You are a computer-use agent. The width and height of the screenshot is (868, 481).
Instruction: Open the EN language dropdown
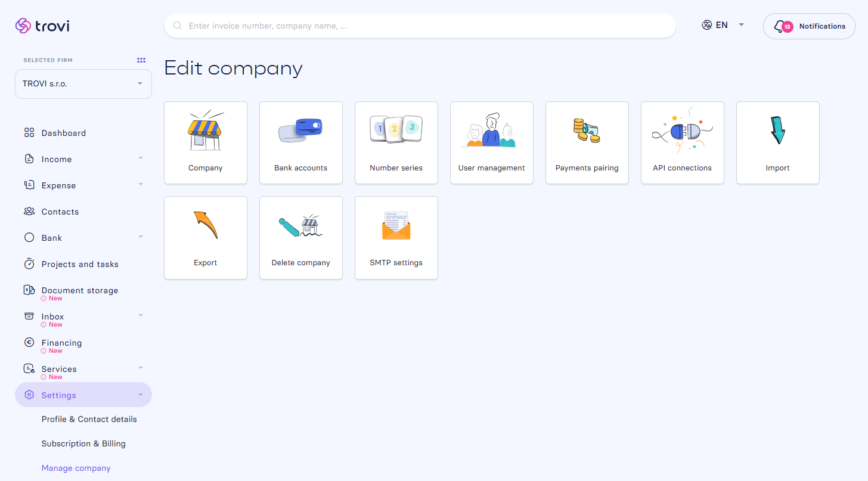pyautogui.click(x=723, y=25)
